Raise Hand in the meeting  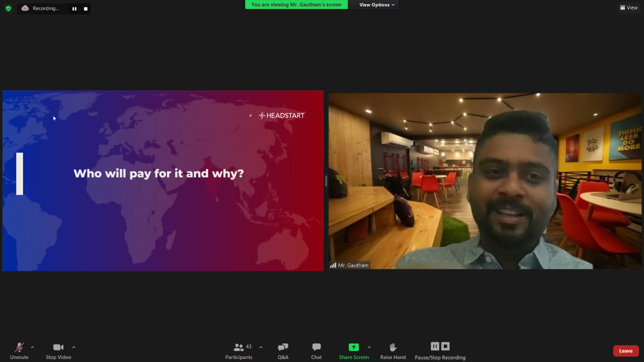[x=393, y=350]
